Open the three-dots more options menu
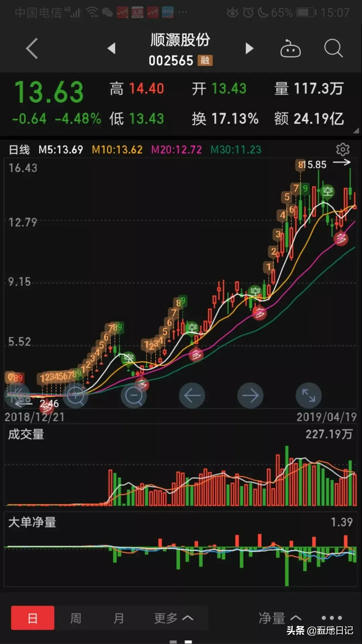 [x=331, y=618]
